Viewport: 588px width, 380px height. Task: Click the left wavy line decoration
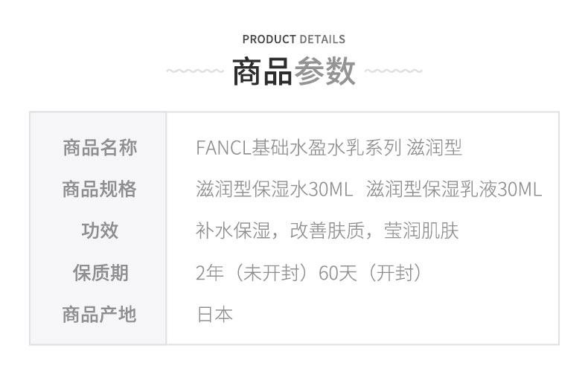pos(194,72)
